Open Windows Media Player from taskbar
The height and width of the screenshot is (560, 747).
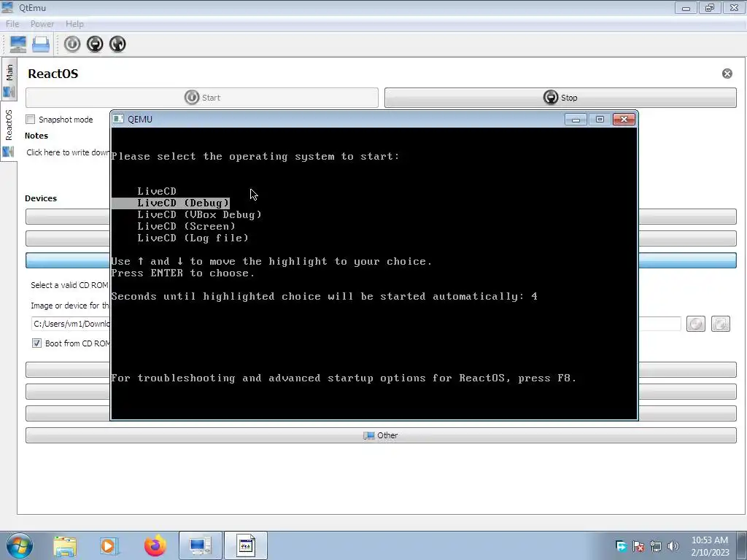pos(109,545)
